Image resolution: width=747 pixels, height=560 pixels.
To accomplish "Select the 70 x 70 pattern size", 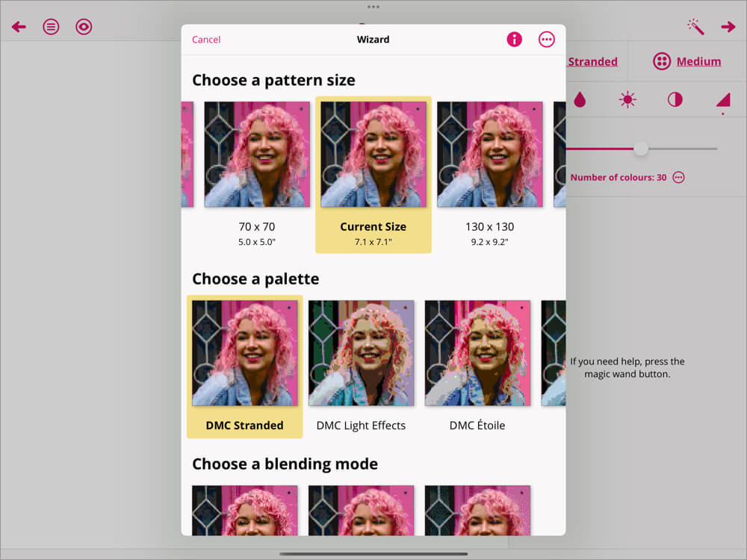I will (x=257, y=152).
